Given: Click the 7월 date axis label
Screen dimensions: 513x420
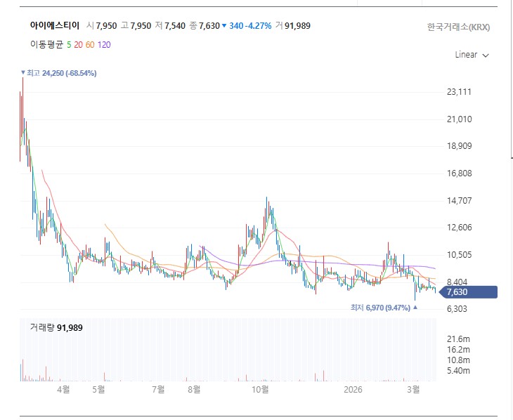Looking at the screenshot, I should pyautogui.click(x=158, y=389).
